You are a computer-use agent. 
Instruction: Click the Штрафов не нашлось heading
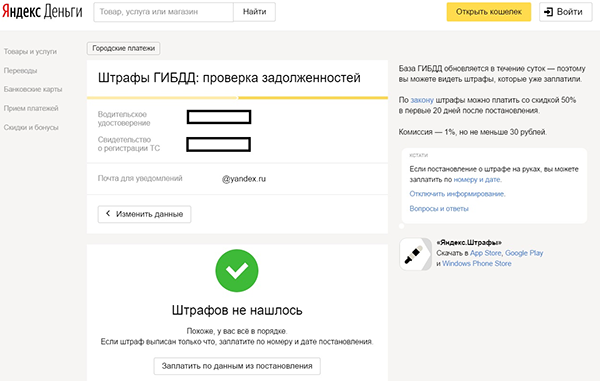pos(237,310)
